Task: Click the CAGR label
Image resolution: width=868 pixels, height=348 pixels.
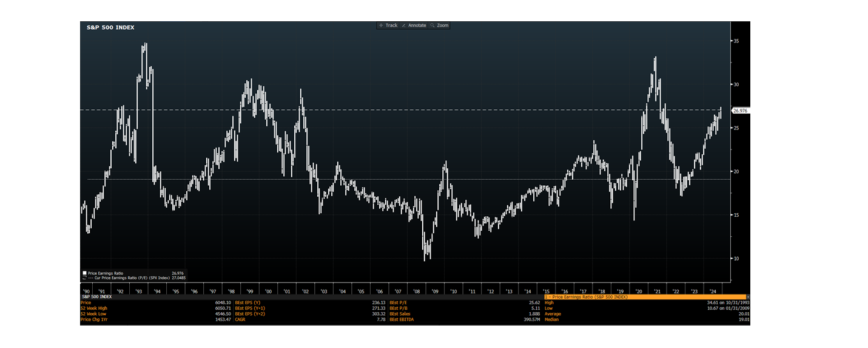Action: 241,319
